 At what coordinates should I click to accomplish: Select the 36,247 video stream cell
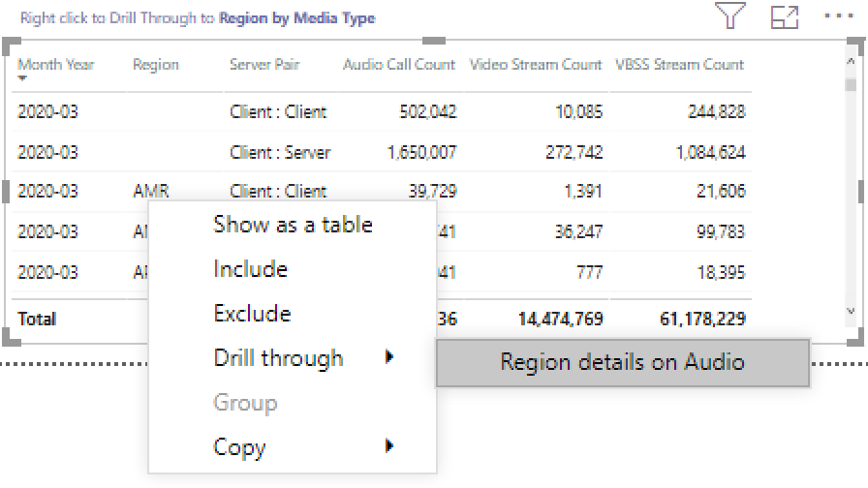(x=579, y=231)
